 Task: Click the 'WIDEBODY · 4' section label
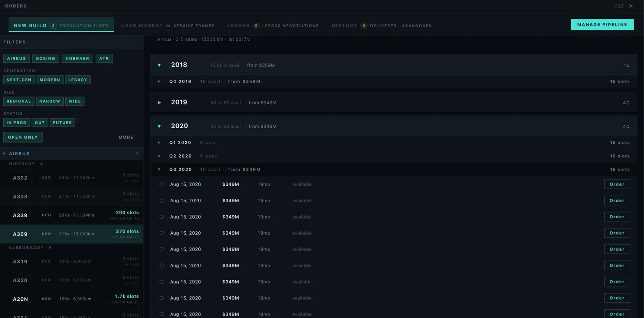coord(26,164)
